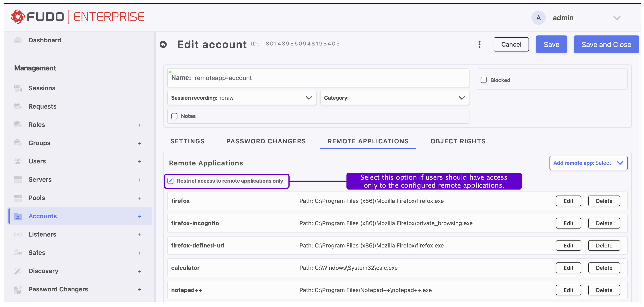Click the Discovery wand icon

coord(18,271)
